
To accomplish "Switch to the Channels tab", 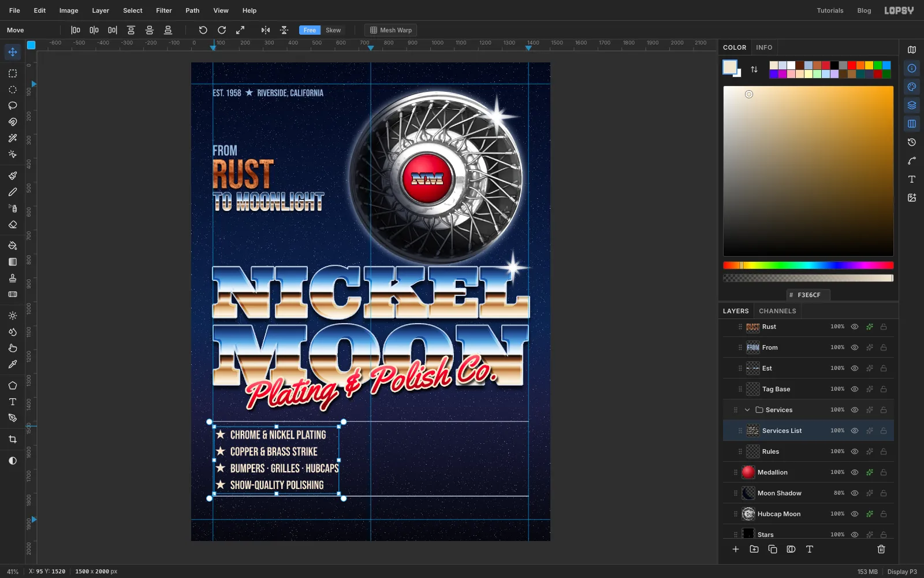I will point(777,311).
